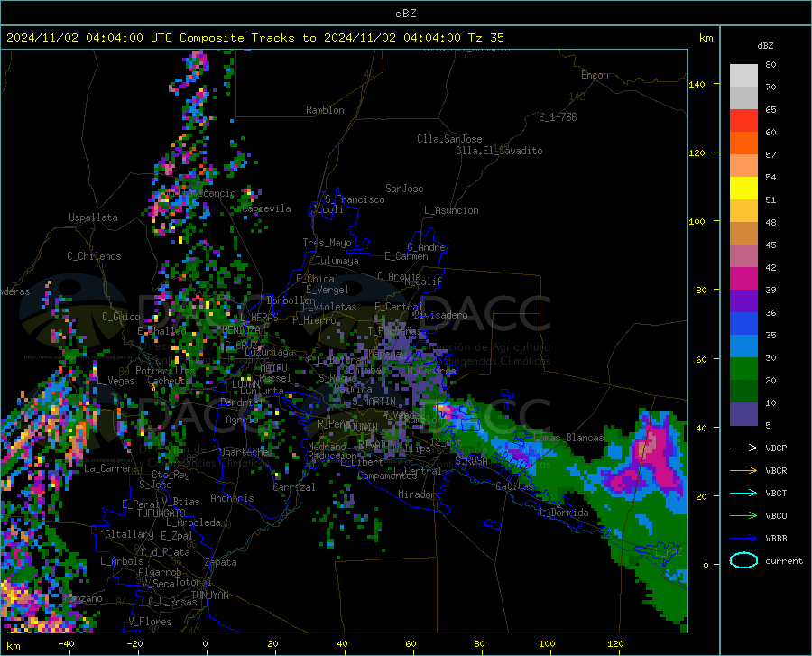Image resolution: width=812 pixels, height=656 pixels.
Task: Click the Uspallata place label
Action: pos(93,217)
